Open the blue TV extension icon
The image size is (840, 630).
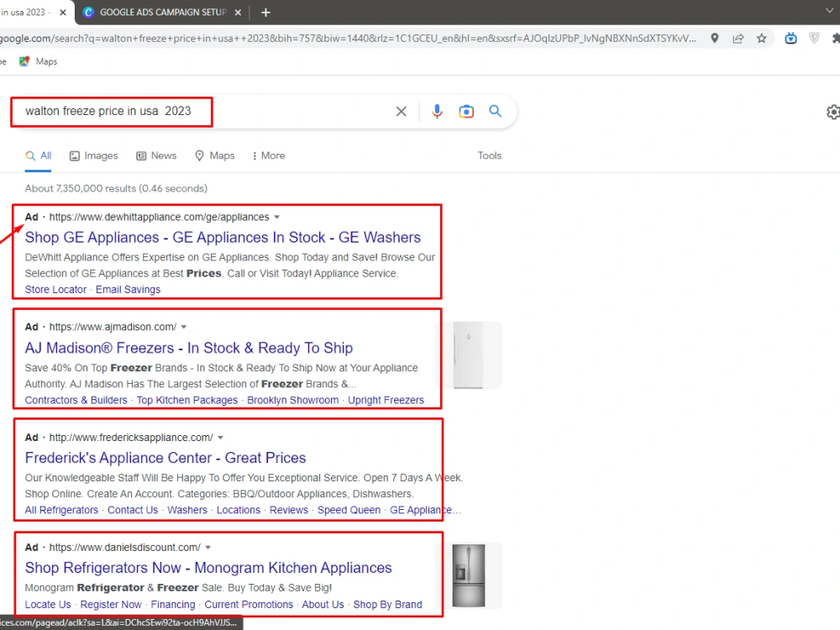click(x=790, y=38)
